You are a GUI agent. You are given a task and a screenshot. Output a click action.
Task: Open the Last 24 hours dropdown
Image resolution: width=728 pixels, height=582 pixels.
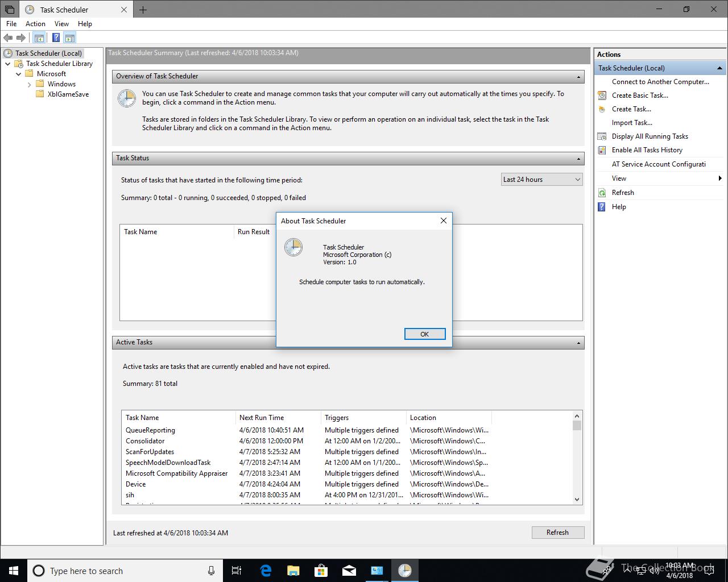[541, 180]
